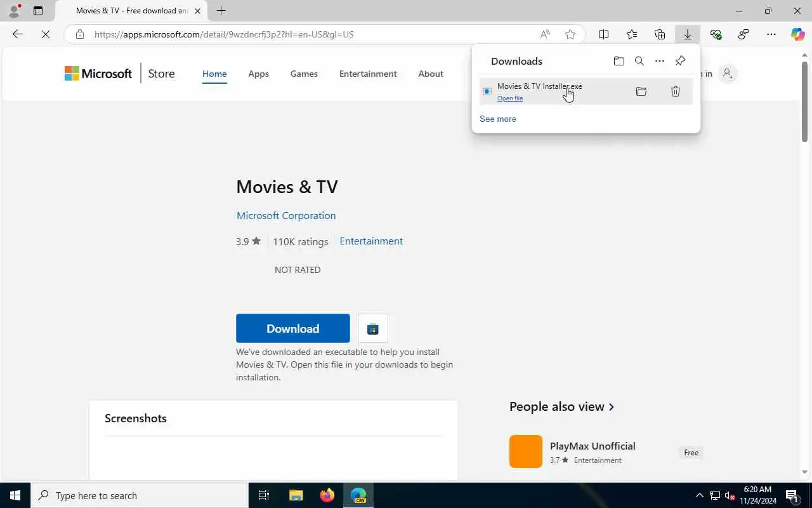The height and width of the screenshot is (508, 812).
Task: Open Collections icon in Edge toolbar
Action: [x=660, y=34]
